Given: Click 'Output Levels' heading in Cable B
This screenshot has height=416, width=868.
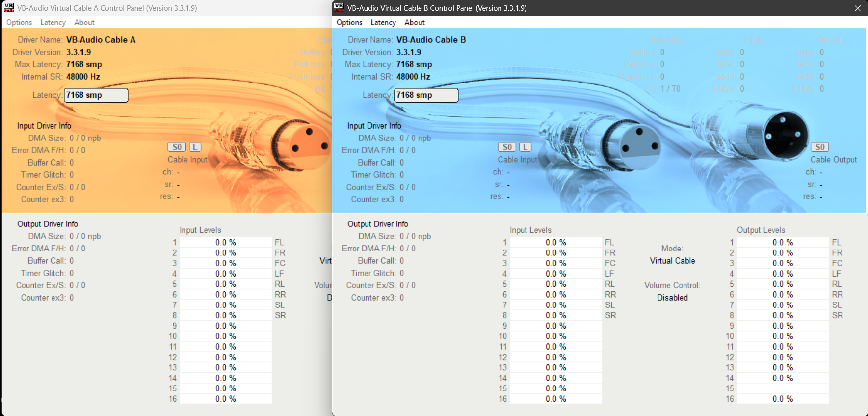Looking at the screenshot, I should [761, 230].
